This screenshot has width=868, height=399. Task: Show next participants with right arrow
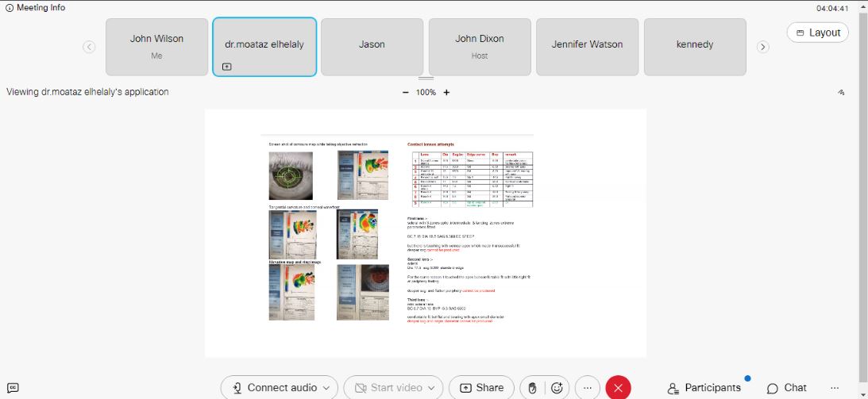click(763, 47)
